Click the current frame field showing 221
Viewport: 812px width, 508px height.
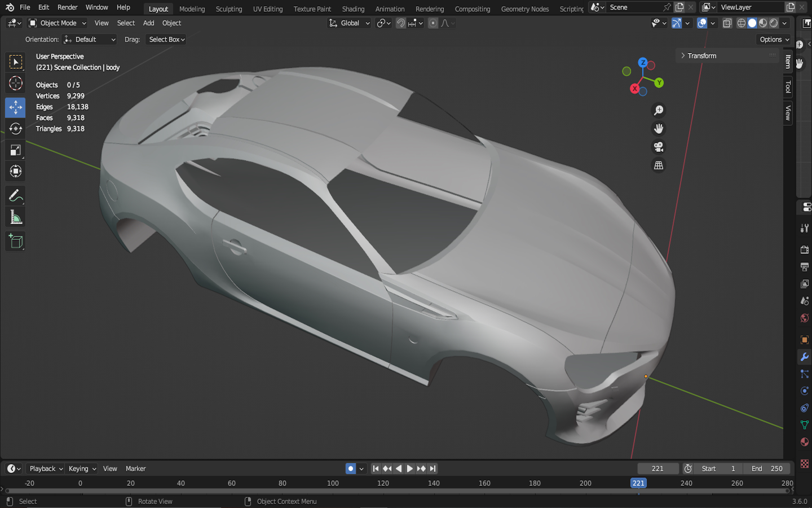pyautogui.click(x=657, y=468)
